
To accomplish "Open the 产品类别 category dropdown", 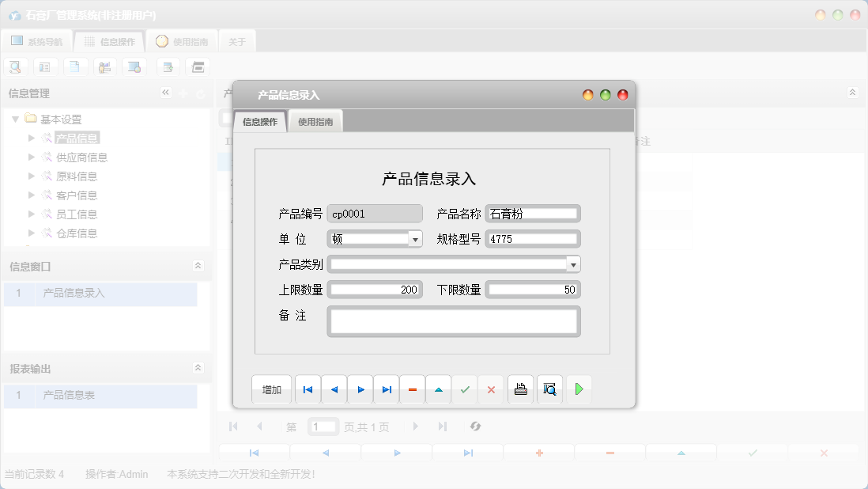I will (x=574, y=263).
